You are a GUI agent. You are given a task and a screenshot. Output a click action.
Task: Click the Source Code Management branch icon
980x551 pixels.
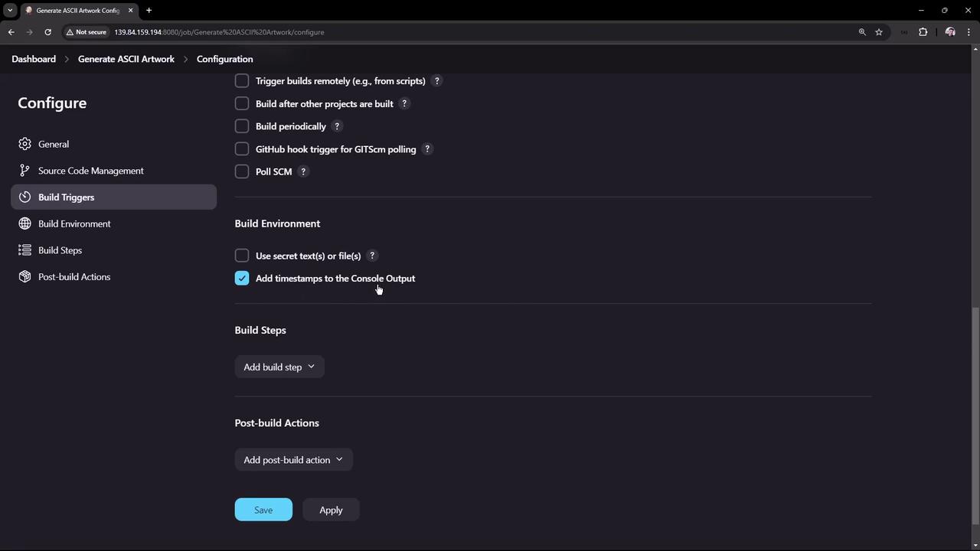click(x=25, y=171)
